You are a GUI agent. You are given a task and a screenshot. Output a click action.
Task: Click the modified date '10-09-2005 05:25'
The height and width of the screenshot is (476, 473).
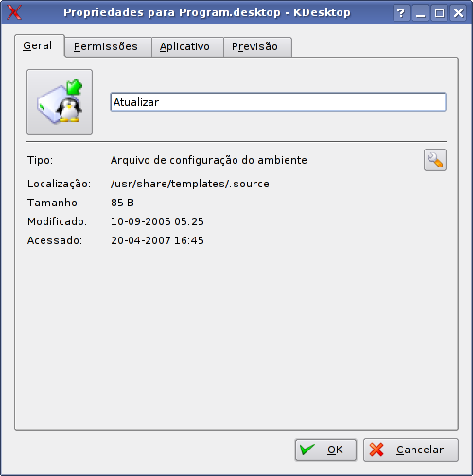[157, 221]
